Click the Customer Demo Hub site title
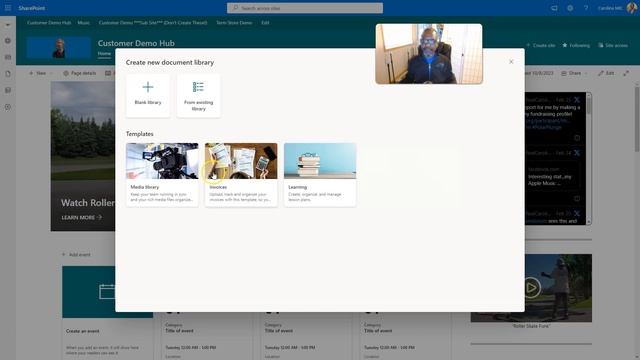This screenshot has width=640, height=360. [x=136, y=43]
